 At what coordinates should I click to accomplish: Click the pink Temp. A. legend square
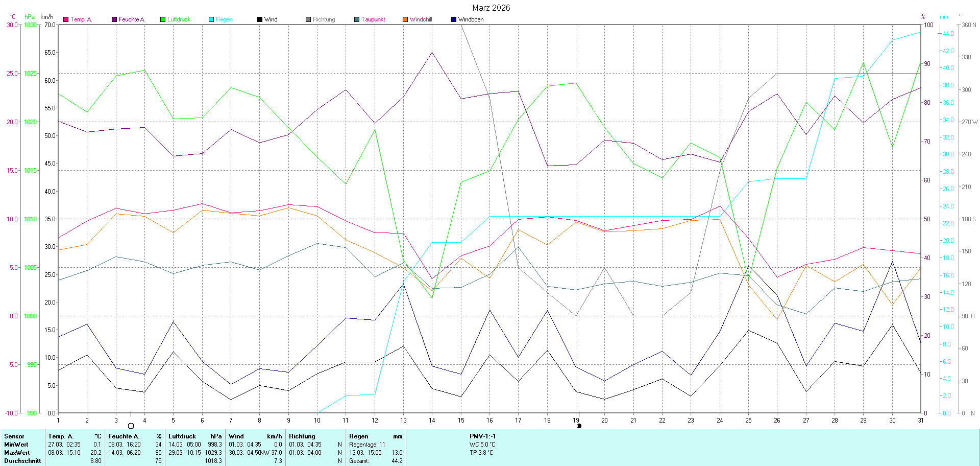pos(66,19)
